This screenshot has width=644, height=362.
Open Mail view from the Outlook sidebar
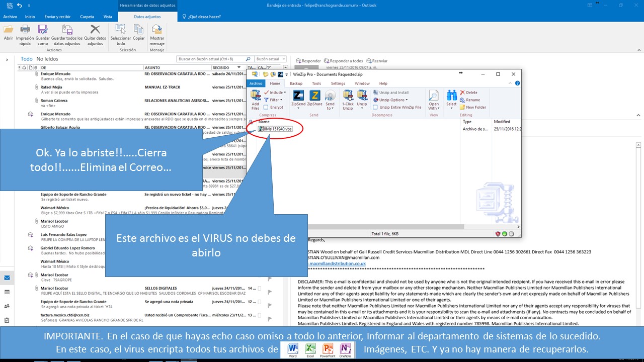click(x=7, y=278)
